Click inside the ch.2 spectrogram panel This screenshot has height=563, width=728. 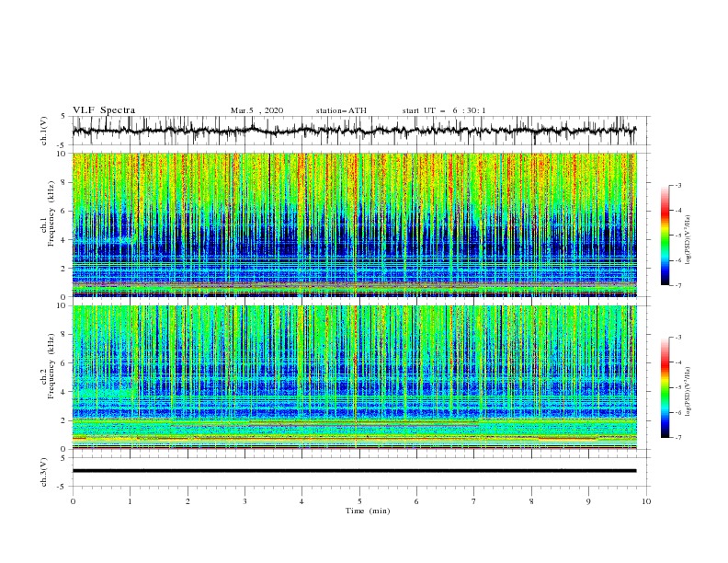pyautogui.click(x=354, y=377)
